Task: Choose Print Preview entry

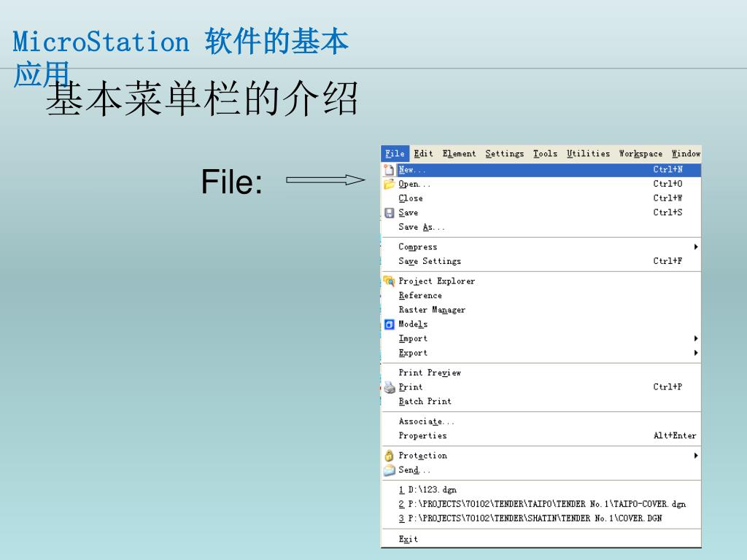Action: [x=541, y=373]
